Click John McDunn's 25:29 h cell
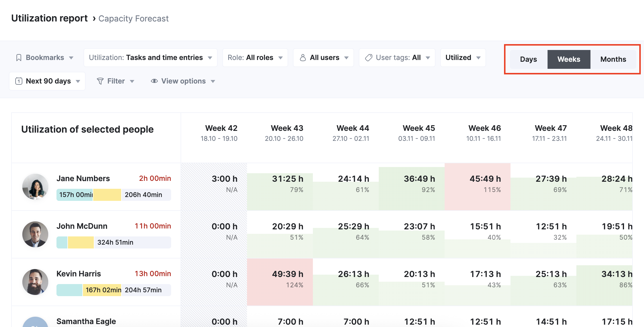644x327 pixels. 346,234
